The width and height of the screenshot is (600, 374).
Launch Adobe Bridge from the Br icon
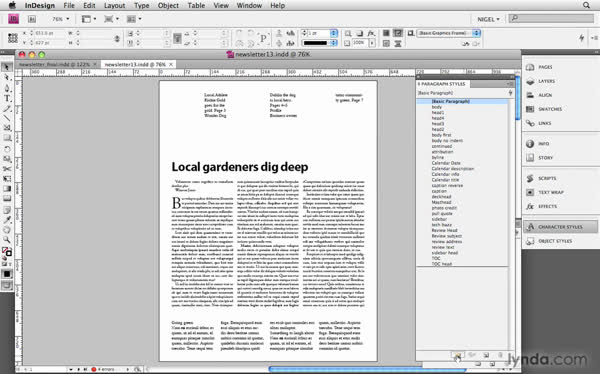point(32,19)
